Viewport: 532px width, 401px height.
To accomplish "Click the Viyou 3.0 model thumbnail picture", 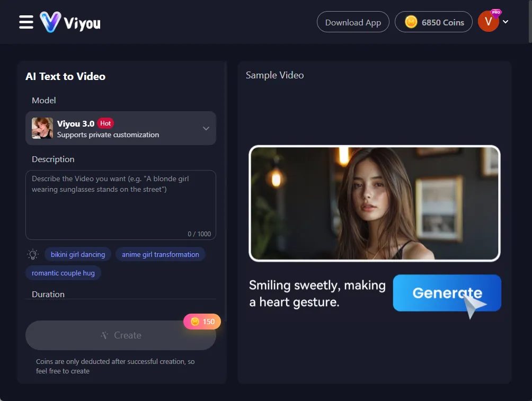I will click(42, 128).
